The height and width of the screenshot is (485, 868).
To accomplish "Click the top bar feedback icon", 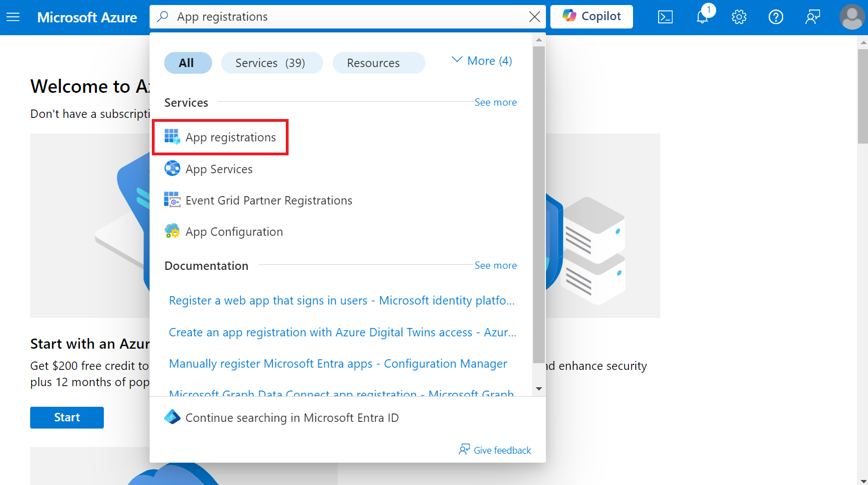I will [x=813, y=17].
